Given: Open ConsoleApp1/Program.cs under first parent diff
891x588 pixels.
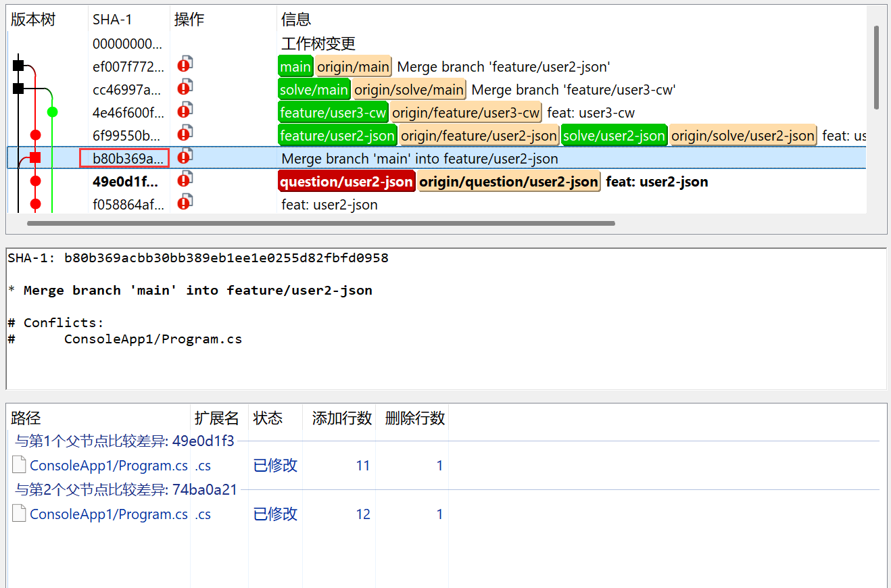Looking at the screenshot, I should pyautogui.click(x=109, y=465).
